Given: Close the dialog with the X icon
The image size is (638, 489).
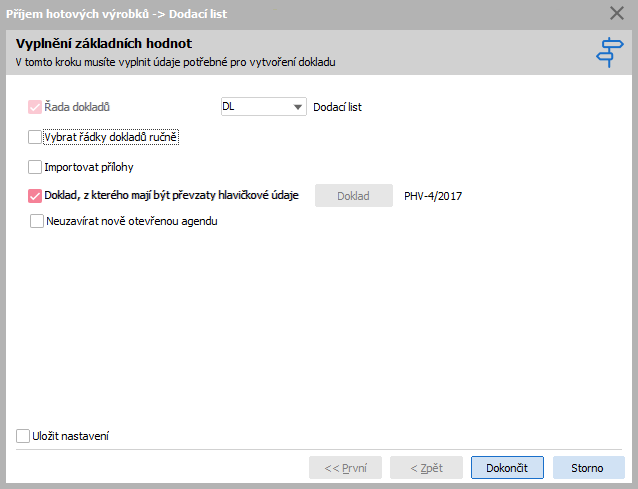Looking at the screenshot, I should [x=617, y=13].
